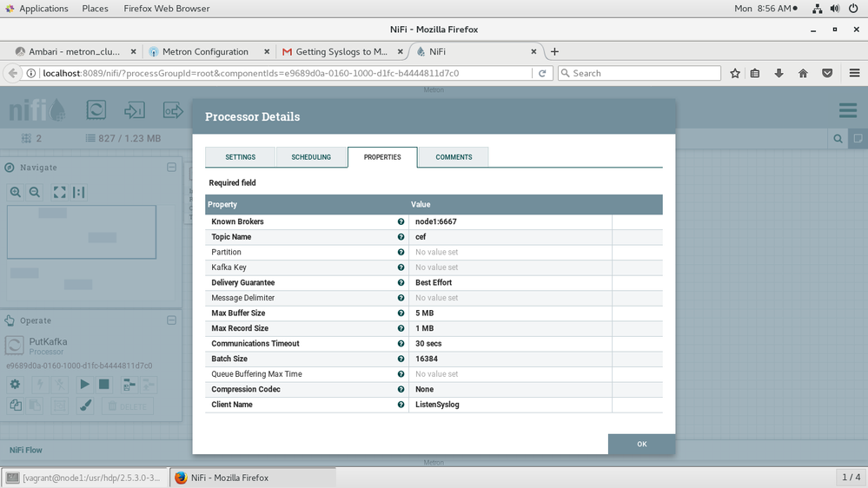Click help icon for Max Record Size
The image size is (868, 488).
click(x=401, y=328)
